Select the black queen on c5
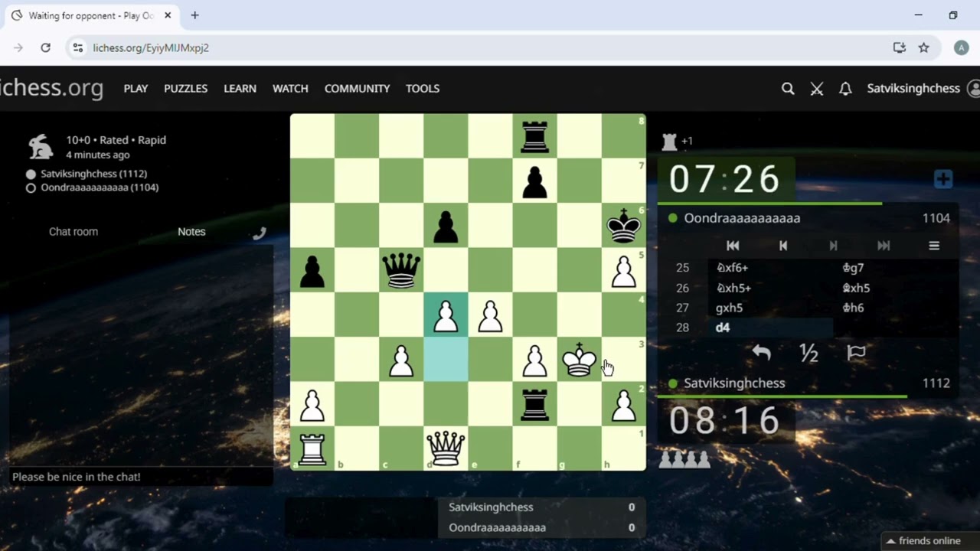Screen dimensions: 980x551 click(x=401, y=271)
